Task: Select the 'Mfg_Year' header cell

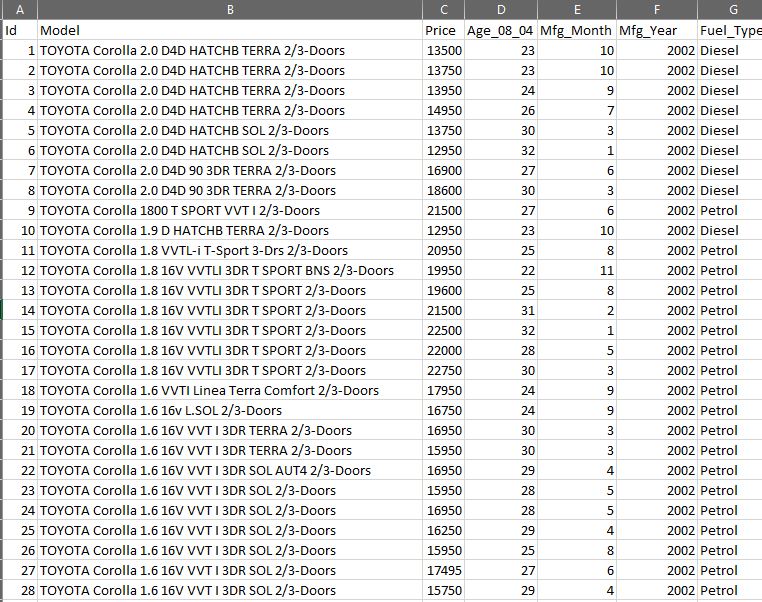Action: (657, 30)
